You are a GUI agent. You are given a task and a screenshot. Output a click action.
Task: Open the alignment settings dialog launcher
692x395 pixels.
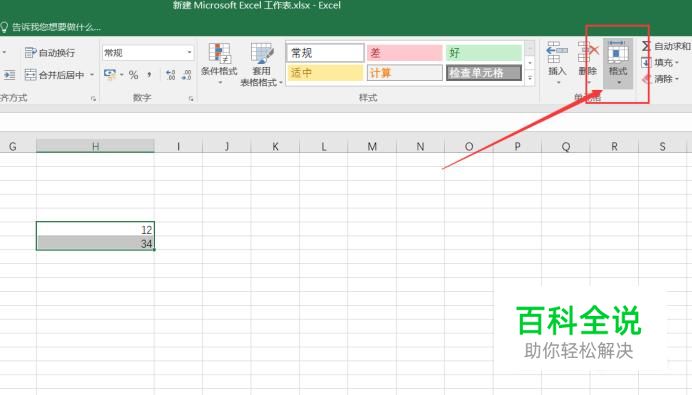tap(93, 99)
